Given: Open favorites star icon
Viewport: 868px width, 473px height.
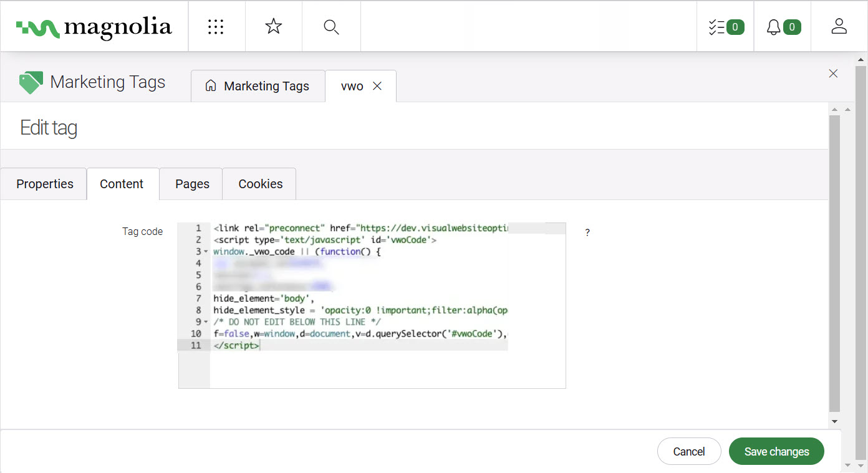Looking at the screenshot, I should point(273,27).
